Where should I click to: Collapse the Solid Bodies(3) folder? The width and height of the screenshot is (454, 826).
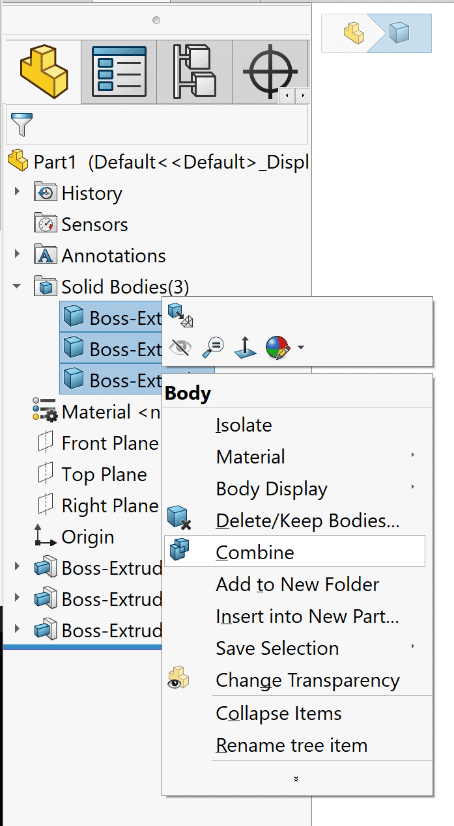pos(17,287)
